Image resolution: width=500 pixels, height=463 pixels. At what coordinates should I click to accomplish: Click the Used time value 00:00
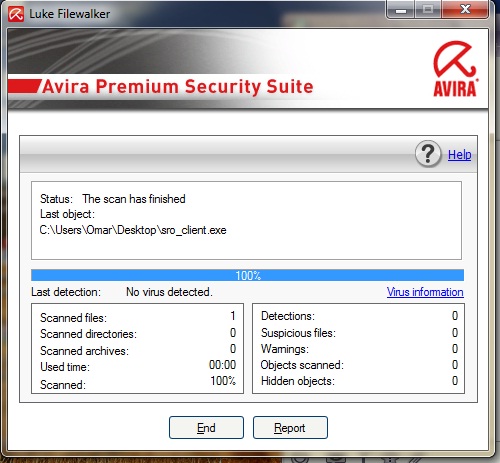coord(222,365)
